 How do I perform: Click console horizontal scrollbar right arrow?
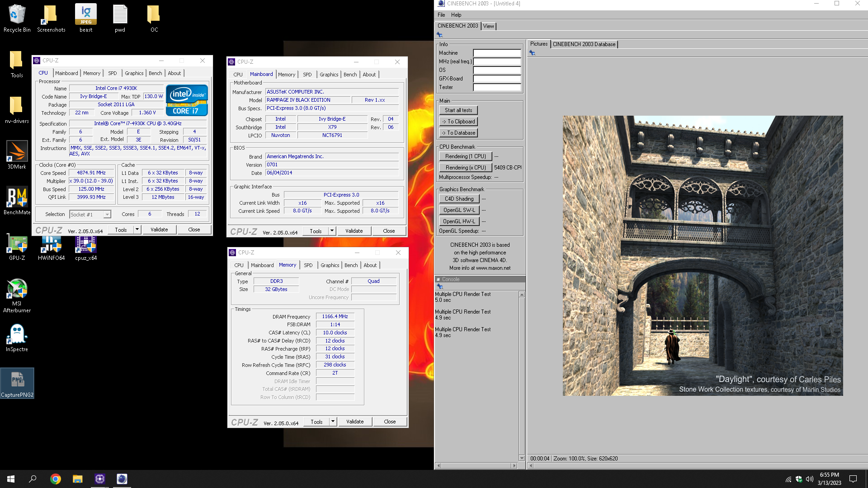pos(514,465)
